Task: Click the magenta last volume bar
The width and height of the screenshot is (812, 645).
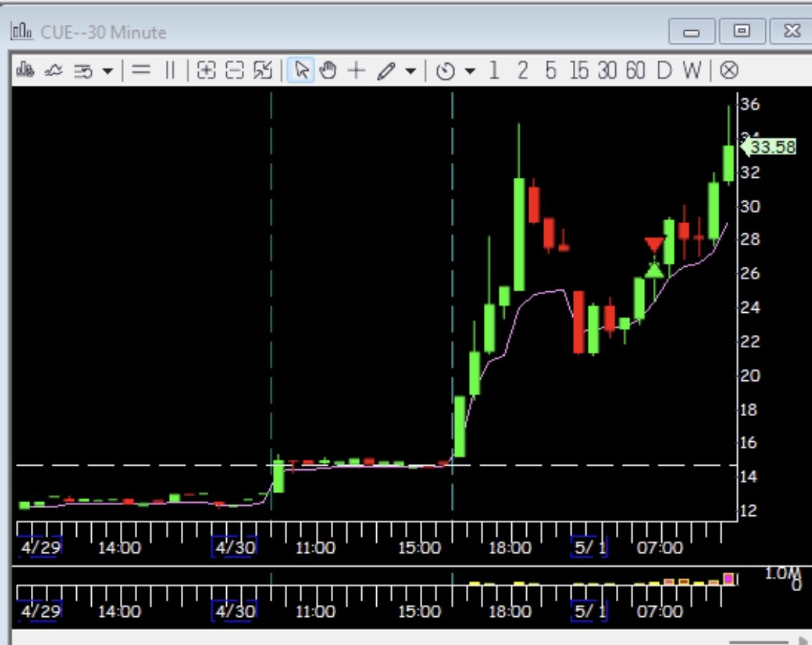Action: [x=729, y=579]
